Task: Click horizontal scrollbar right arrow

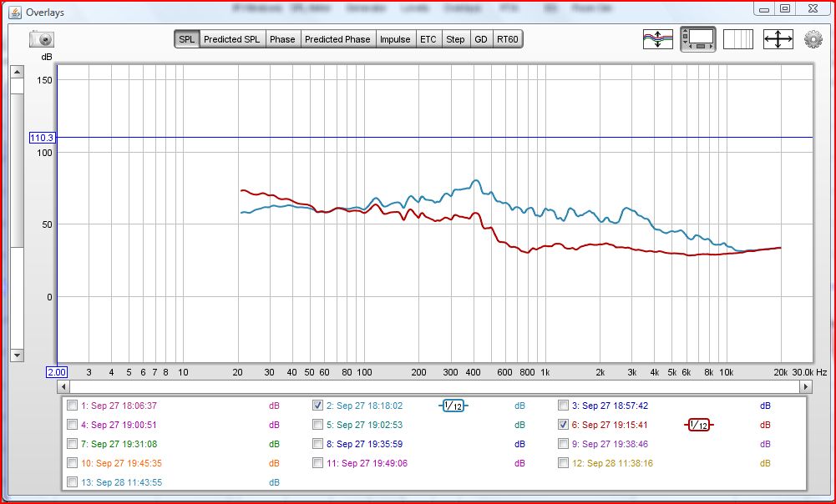Action: 806,387
